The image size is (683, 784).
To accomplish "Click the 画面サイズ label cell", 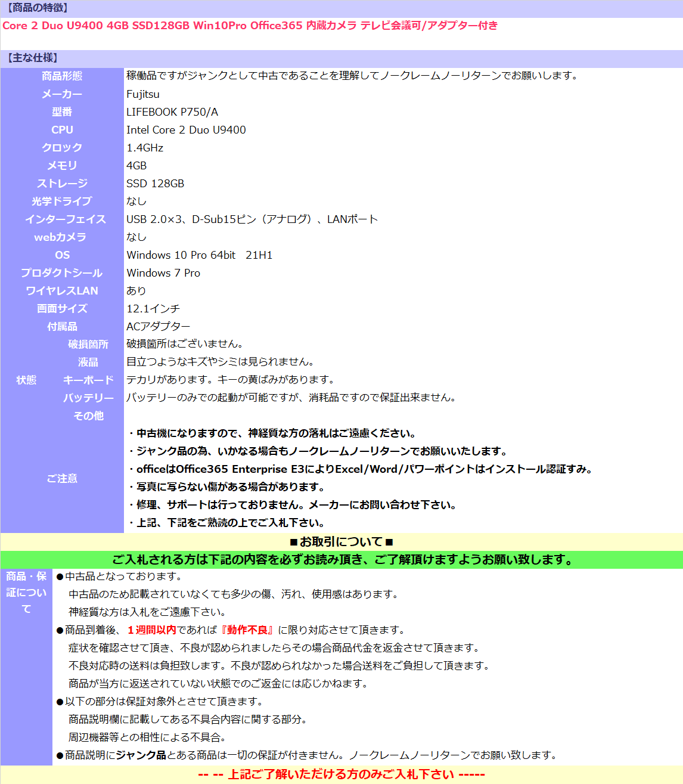I will pos(62,309).
